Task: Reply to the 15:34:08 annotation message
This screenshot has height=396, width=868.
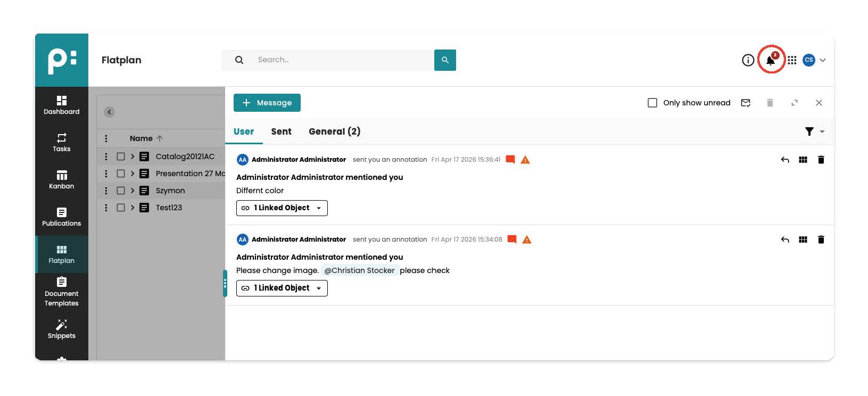Action: 785,240
